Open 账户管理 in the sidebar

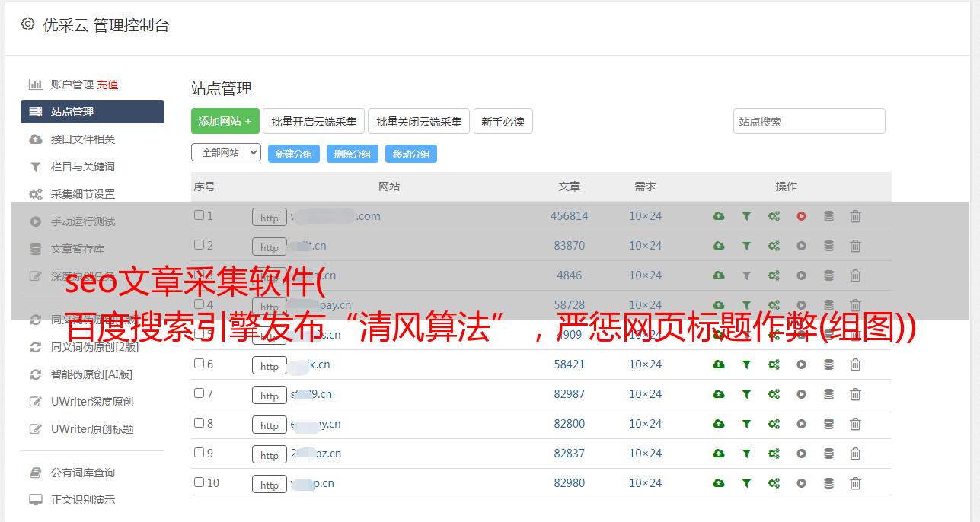coord(72,84)
